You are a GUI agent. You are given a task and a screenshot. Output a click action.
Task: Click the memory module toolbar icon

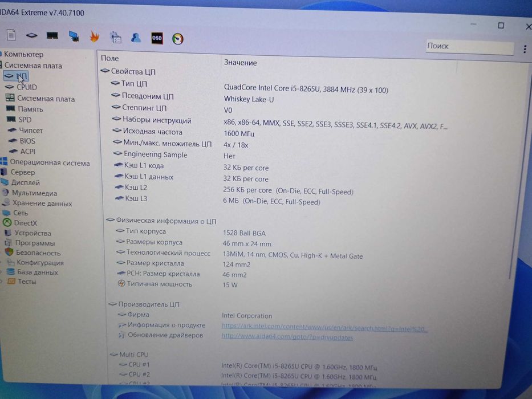tap(52, 35)
